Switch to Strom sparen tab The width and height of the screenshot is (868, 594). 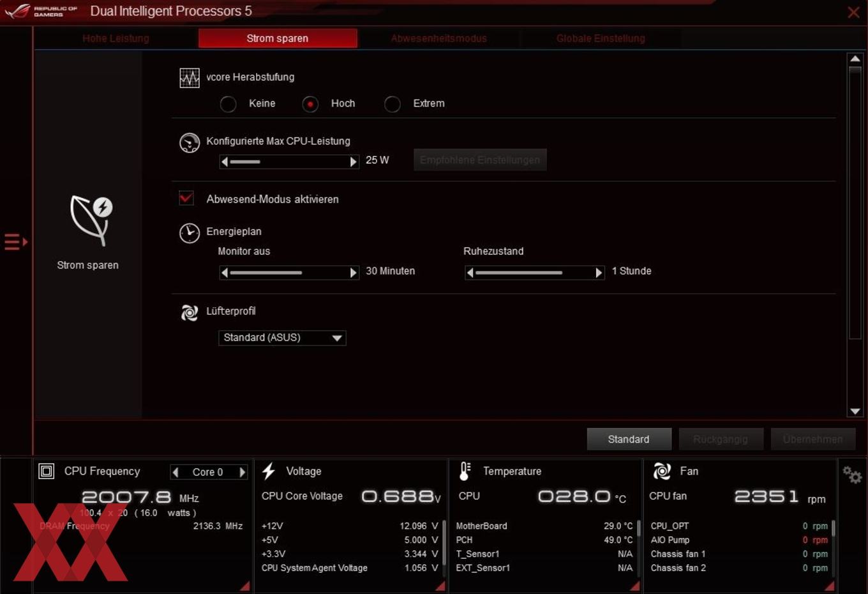(278, 38)
